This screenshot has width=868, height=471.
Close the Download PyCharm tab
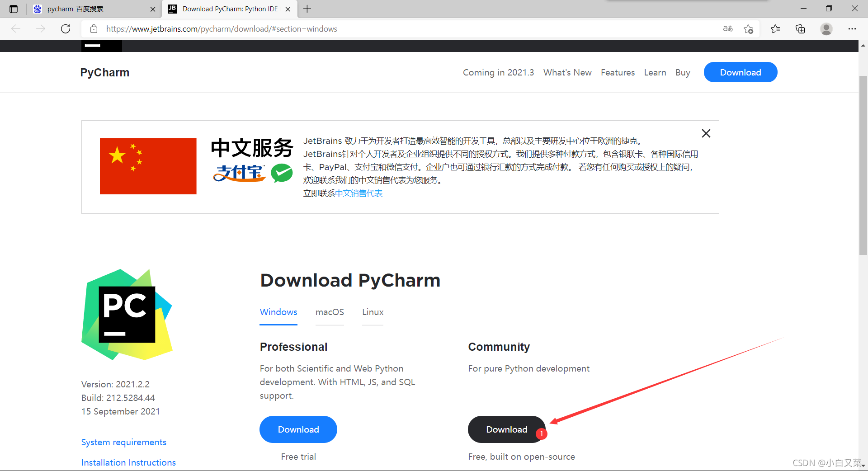tap(288, 9)
